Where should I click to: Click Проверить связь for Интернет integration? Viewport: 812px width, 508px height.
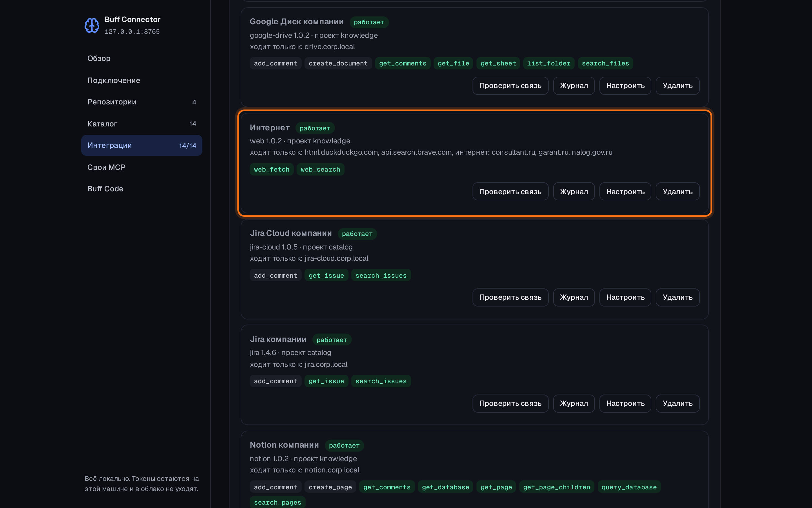coord(510,192)
